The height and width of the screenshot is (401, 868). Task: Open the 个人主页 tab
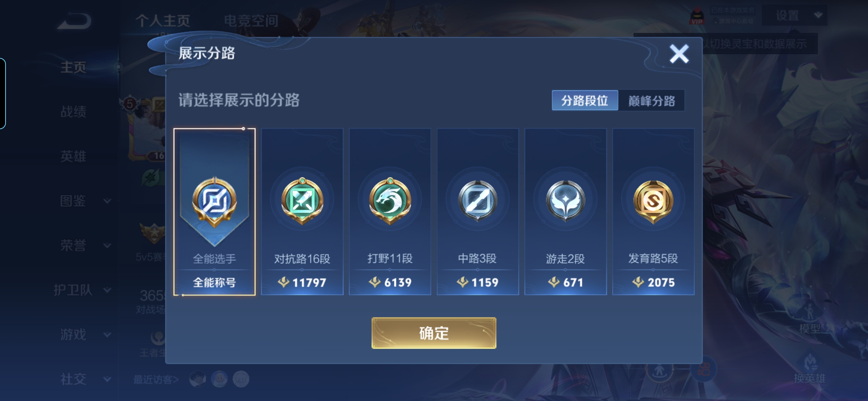click(x=162, y=21)
